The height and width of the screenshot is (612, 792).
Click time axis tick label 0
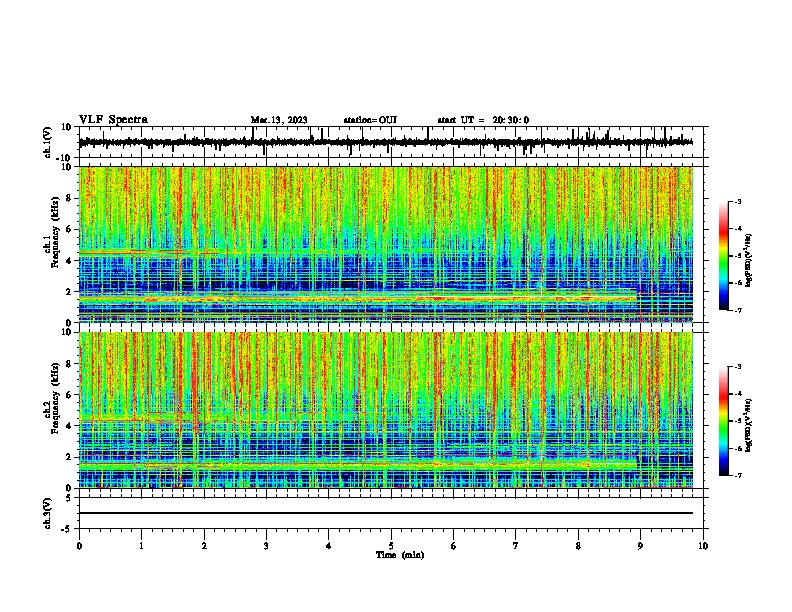[x=79, y=546]
